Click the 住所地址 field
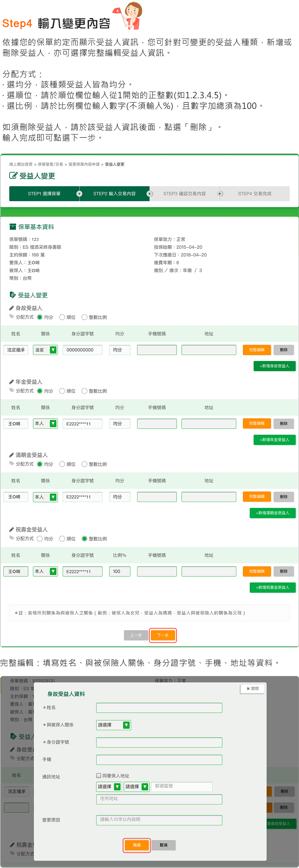This screenshot has width=299, height=868. click(x=159, y=799)
